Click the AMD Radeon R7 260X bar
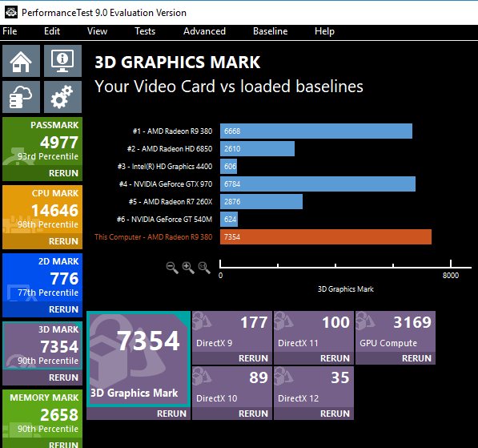 pos(261,202)
